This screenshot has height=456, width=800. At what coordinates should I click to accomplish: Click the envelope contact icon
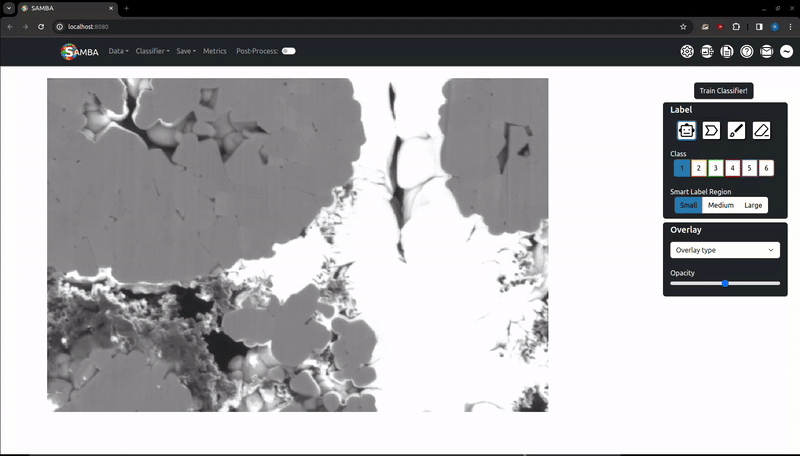click(x=766, y=52)
